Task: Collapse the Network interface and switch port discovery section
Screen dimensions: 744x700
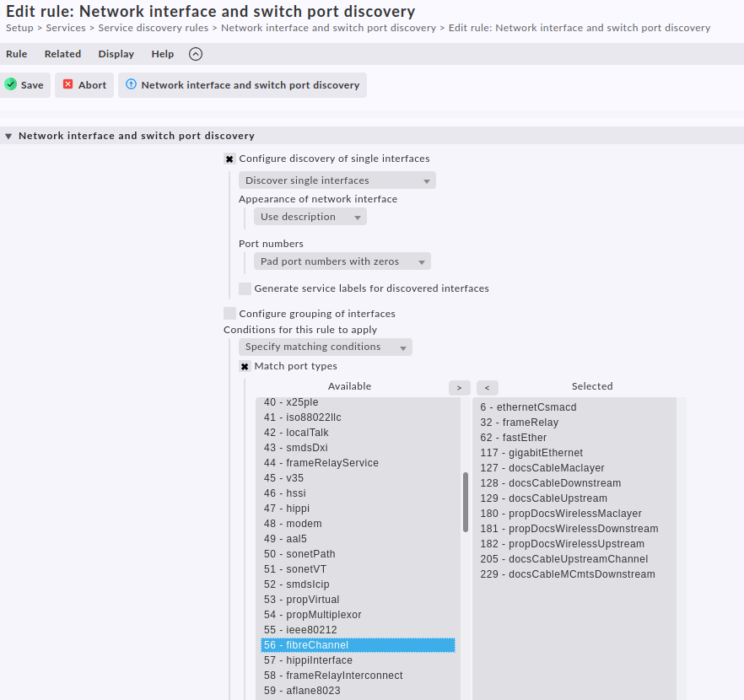Action: (9, 136)
